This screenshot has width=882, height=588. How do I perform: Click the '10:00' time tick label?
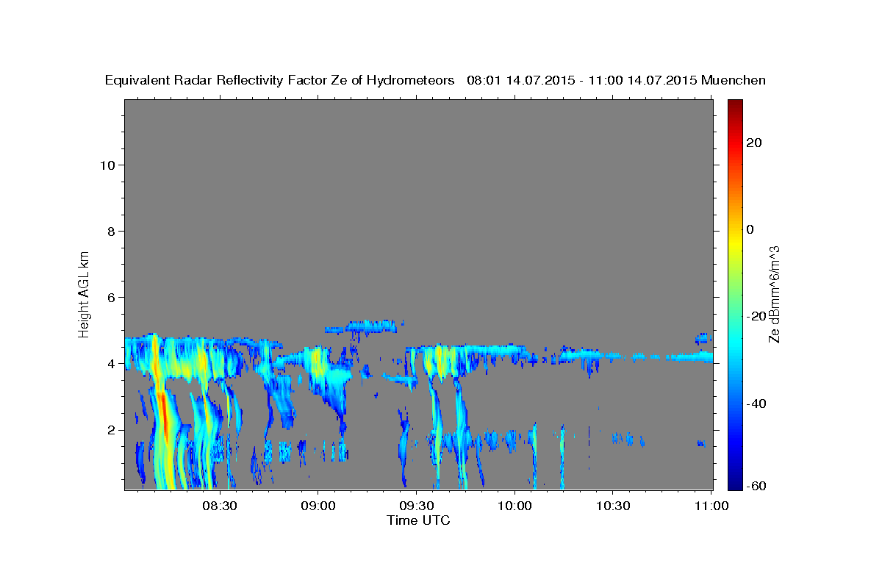[514, 506]
